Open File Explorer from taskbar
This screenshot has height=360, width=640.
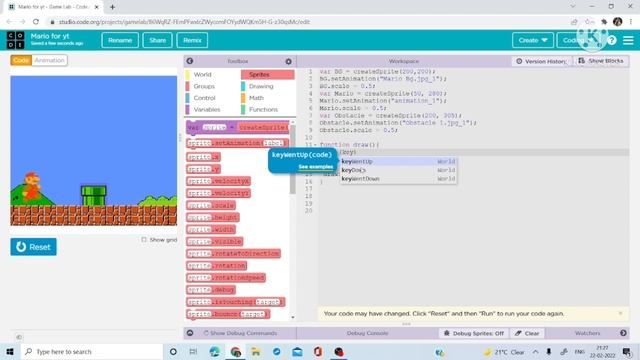(x=256, y=351)
